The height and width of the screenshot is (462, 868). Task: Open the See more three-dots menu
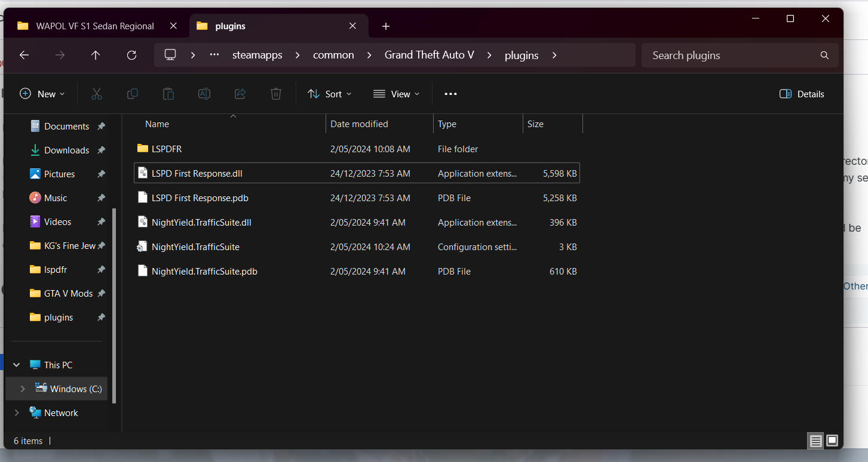450,94
